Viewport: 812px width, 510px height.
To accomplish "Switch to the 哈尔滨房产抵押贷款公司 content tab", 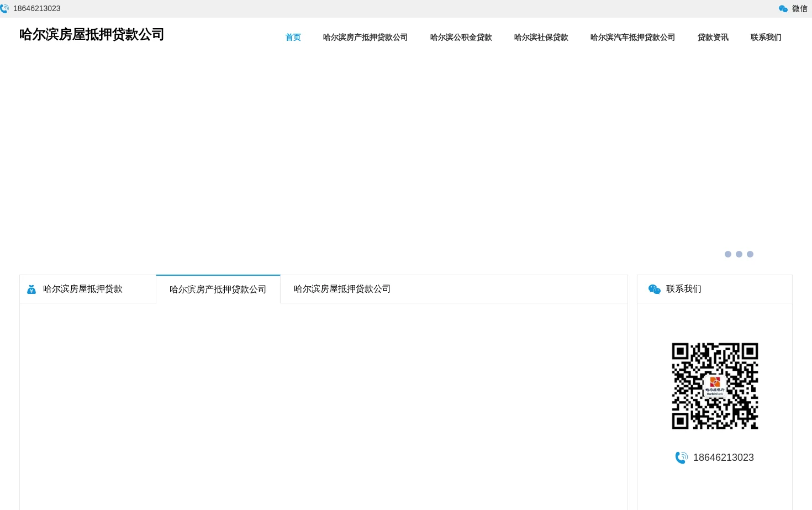I will tap(218, 289).
